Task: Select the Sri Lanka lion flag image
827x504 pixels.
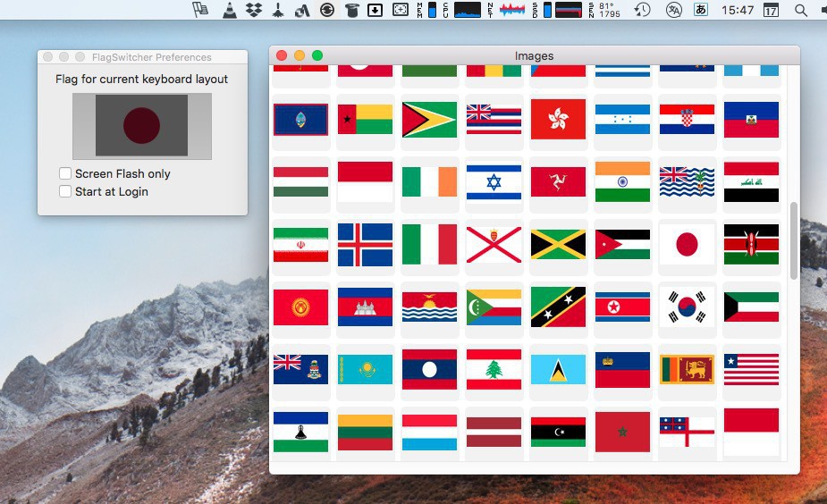Action: [687, 369]
